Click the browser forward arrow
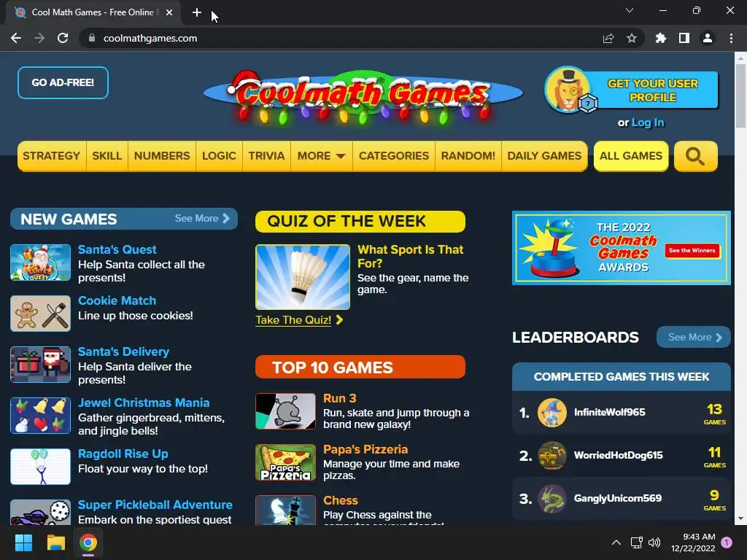Screen dimensions: 747x560 [x=39, y=38]
